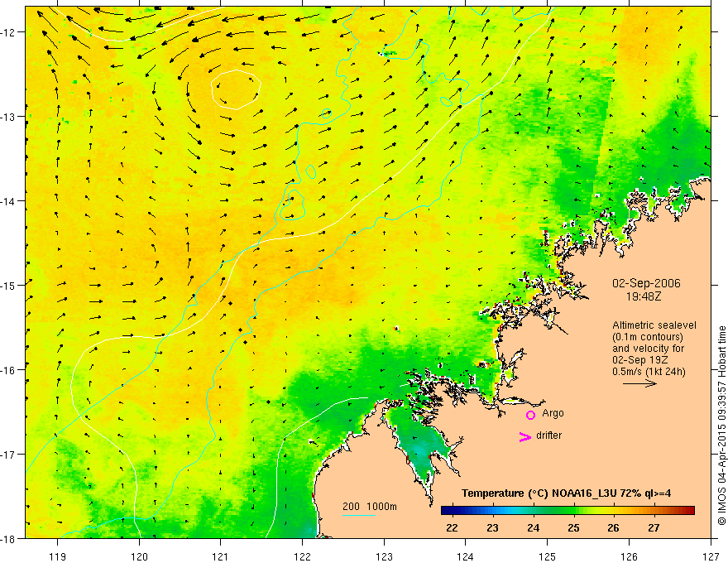Screen dimensions: 728x563
Task: Click the longitude axis label 124
Action: tap(466, 556)
